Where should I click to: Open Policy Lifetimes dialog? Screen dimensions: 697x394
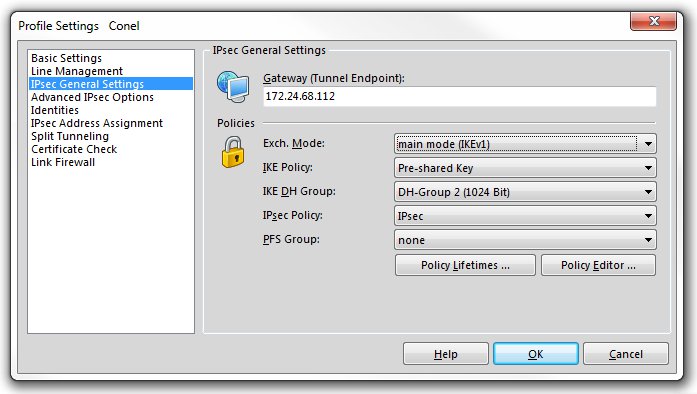(465, 265)
